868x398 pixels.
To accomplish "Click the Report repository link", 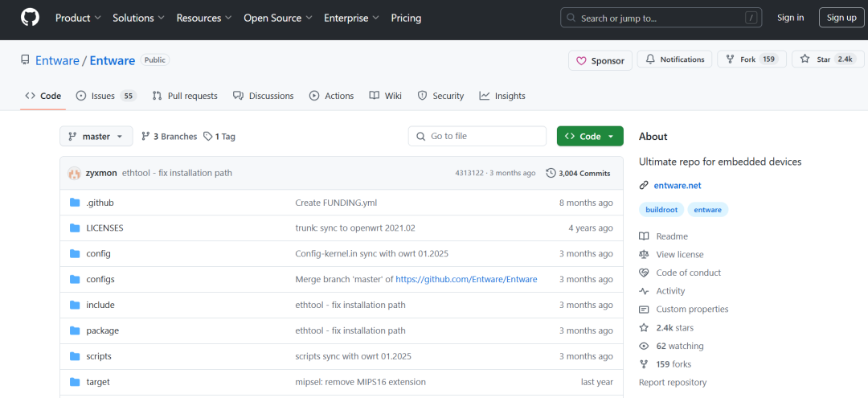I will click(x=673, y=383).
